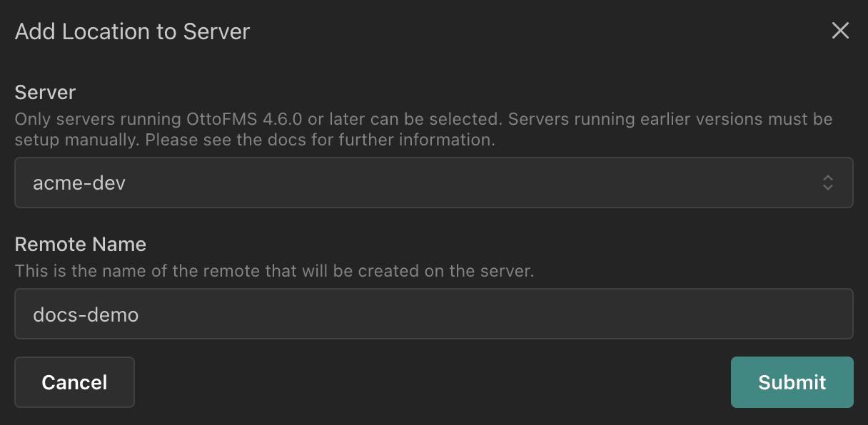Click the X icon at dialog corner

(840, 31)
